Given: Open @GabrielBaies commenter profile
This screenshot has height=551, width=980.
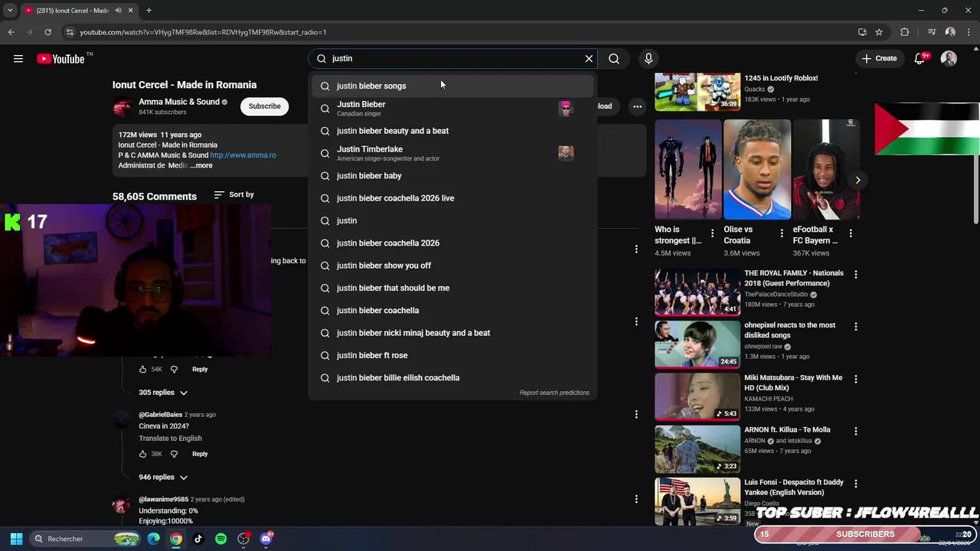Looking at the screenshot, I should pyautogui.click(x=160, y=415).
